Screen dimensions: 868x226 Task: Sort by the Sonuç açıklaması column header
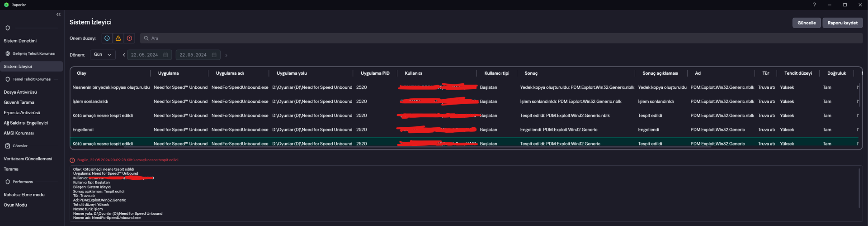tap(660, 73)
